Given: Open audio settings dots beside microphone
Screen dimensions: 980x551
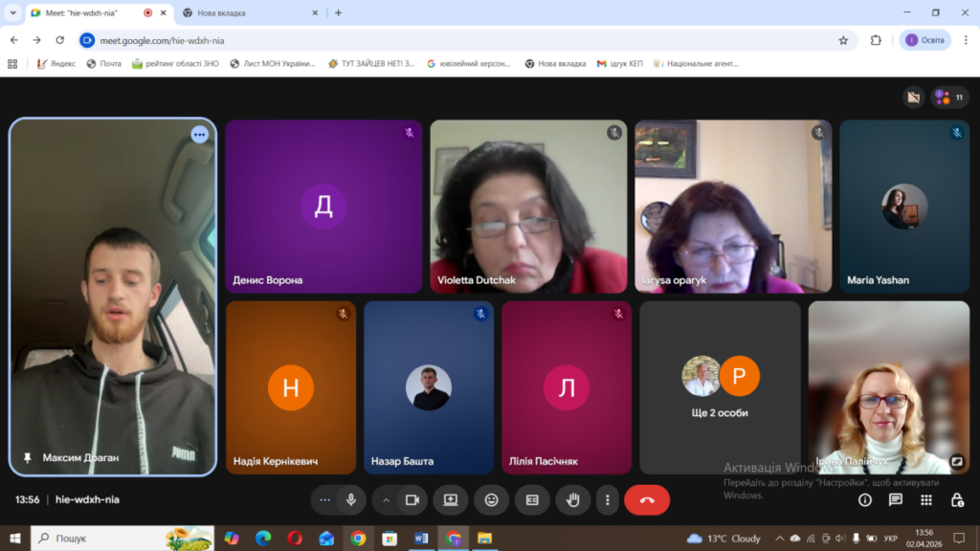Looking at the screenshot, I should click(x=325, y=499).
